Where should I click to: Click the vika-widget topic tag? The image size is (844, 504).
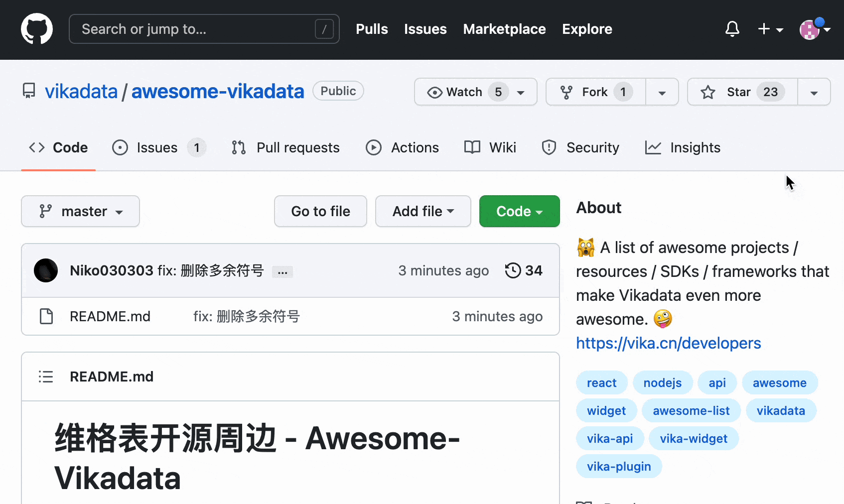693,439
